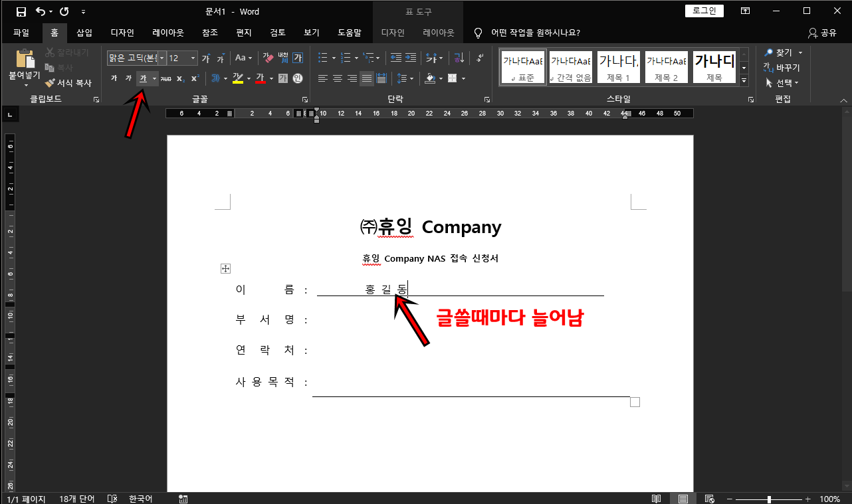Switch to print layout view
This screenshot has width=852, height=504.
pyautogui.click(x=683, y=499)
